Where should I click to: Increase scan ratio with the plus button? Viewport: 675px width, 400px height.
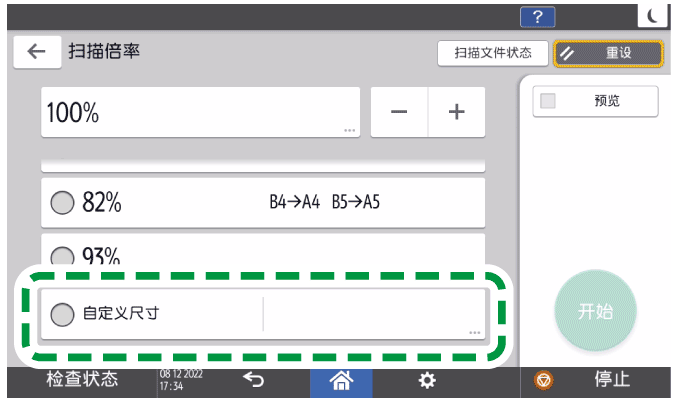tap(457, 112)
